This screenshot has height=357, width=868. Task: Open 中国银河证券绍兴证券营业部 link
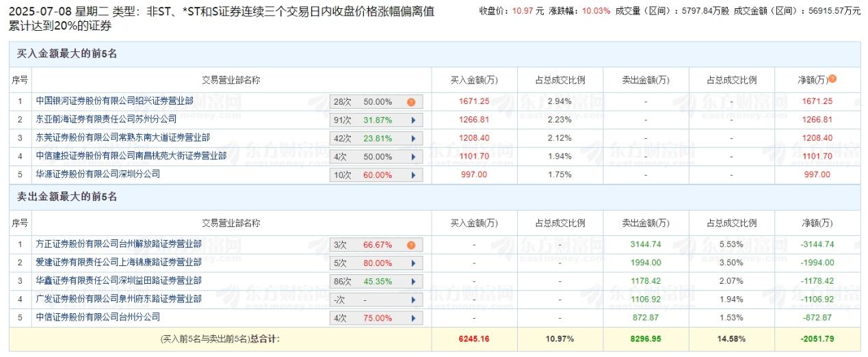[x=114, y=101]
